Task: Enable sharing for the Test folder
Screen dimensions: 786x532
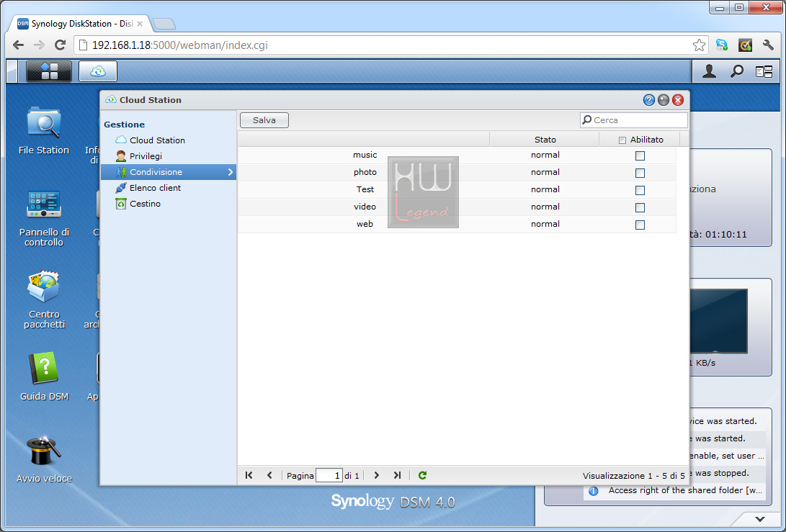Action: click(640, 190)
